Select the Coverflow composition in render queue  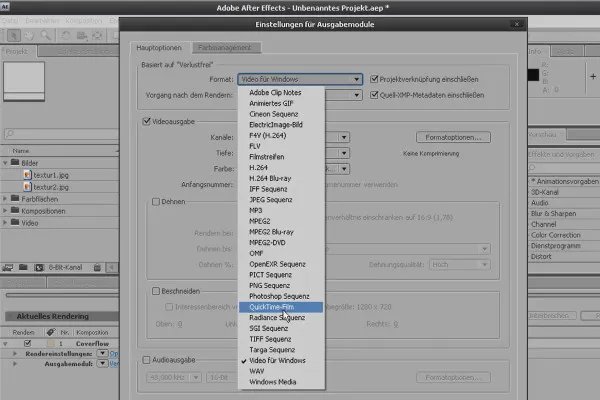pos(92,343)
